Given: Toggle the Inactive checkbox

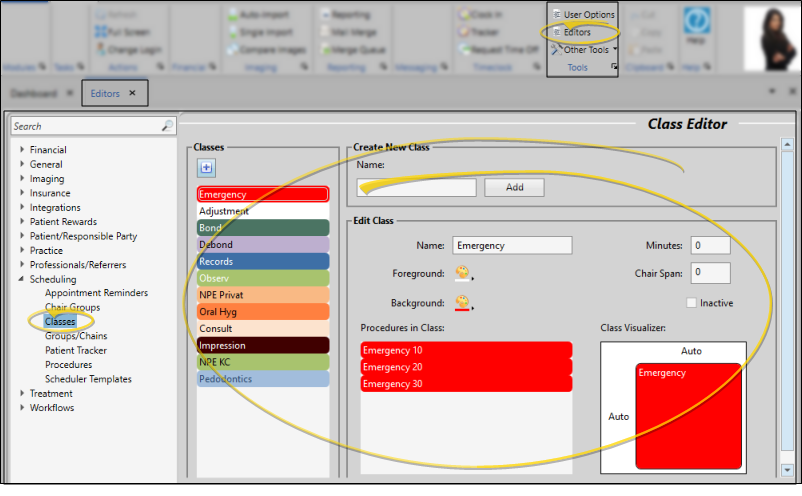Looking at the screenshot, I should click(692, 303).
